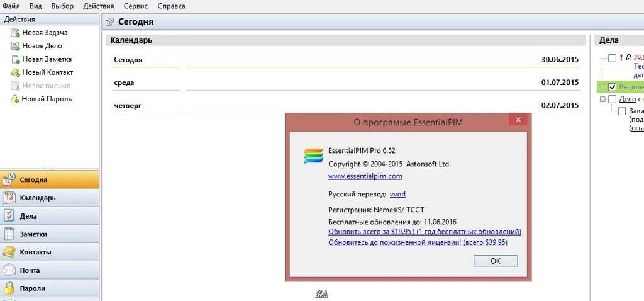This screenshot has width=644, height=301.
Task: Create a Новая Задача from Actions
Action: pos(45,33)
